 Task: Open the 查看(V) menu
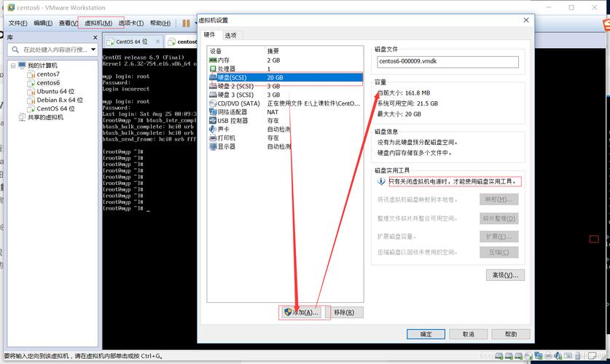[68, 23]
